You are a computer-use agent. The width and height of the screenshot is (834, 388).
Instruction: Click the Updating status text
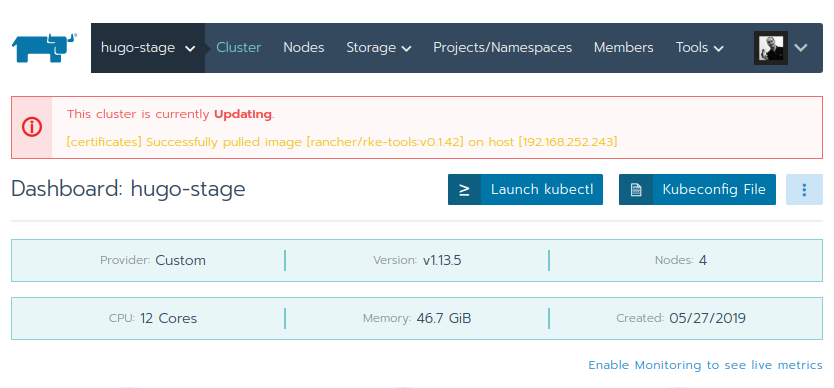243,114
